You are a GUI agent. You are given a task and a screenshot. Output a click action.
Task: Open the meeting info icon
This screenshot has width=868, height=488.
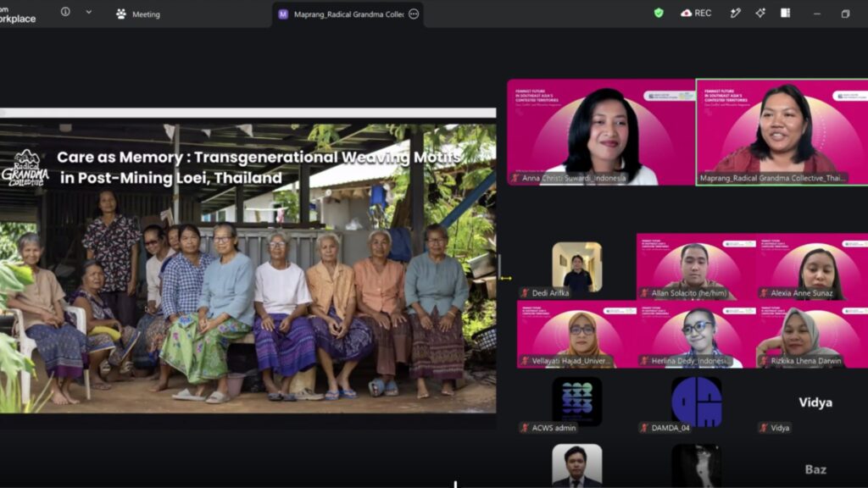pos(65,12)
